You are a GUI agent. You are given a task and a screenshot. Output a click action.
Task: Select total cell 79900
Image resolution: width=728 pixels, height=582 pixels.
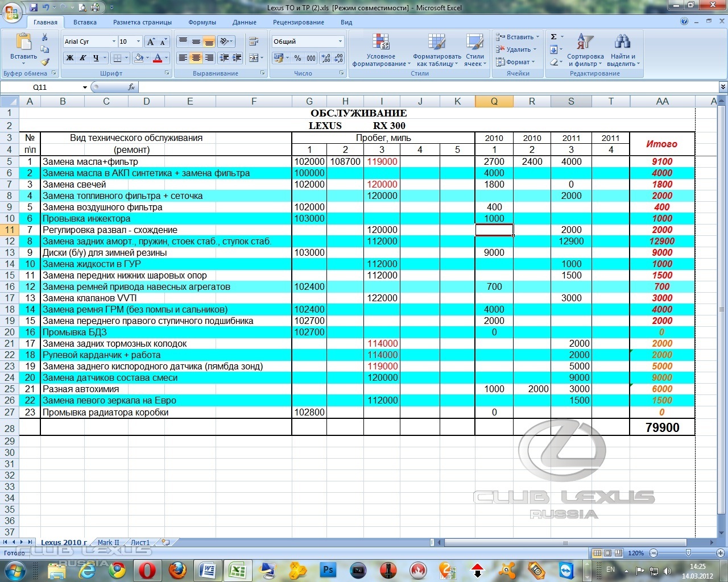point(662,427)
